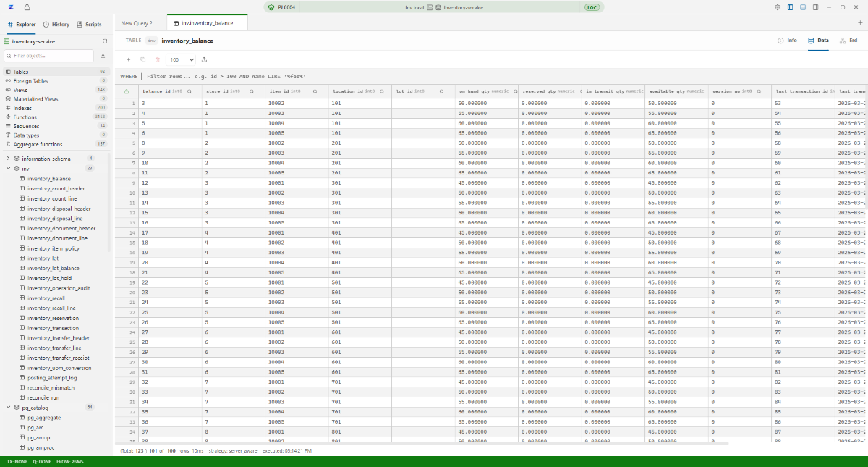Open the rows-per-page dropdown showing 100
The height and width of the screenshot is (467, 868).
tap(182, 59)
